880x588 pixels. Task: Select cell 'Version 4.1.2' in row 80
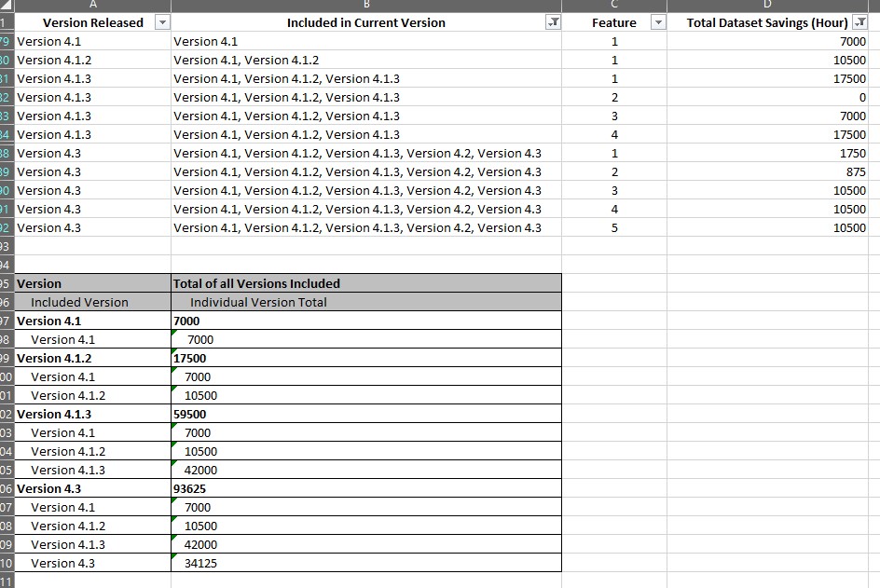pyautogui.click(x=92, y=60)
